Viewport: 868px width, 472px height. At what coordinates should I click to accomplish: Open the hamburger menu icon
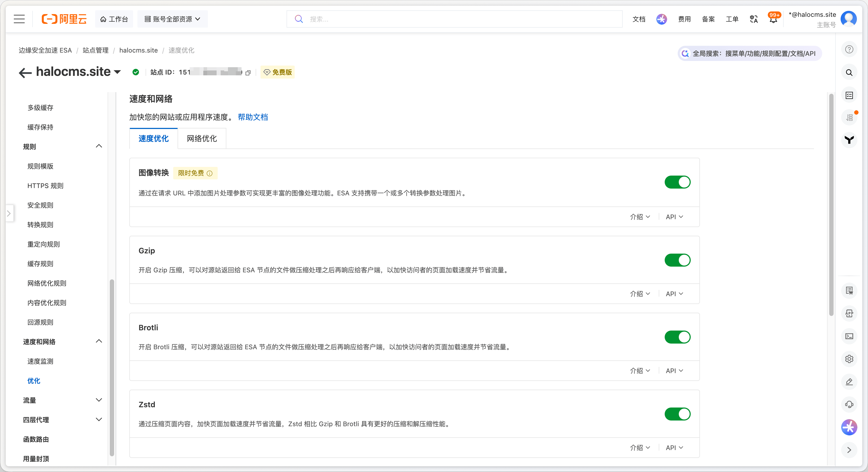(19, 19)
